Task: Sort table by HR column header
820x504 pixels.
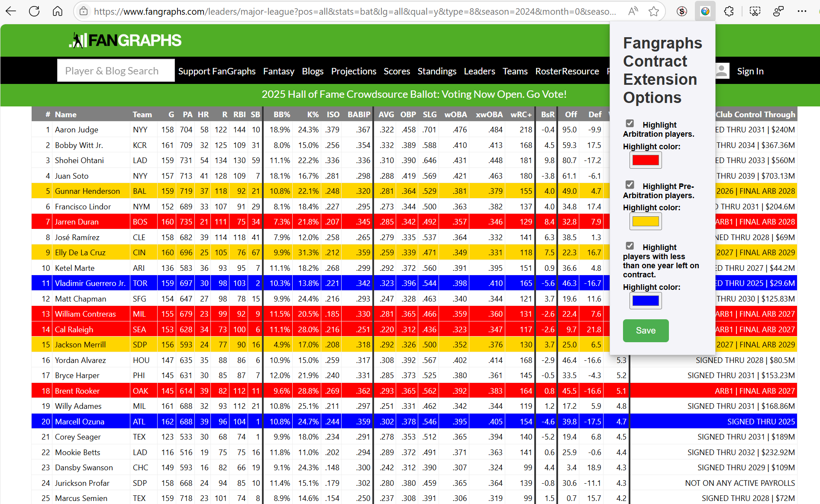Action: pyautogui.click(x=203, y=114)
